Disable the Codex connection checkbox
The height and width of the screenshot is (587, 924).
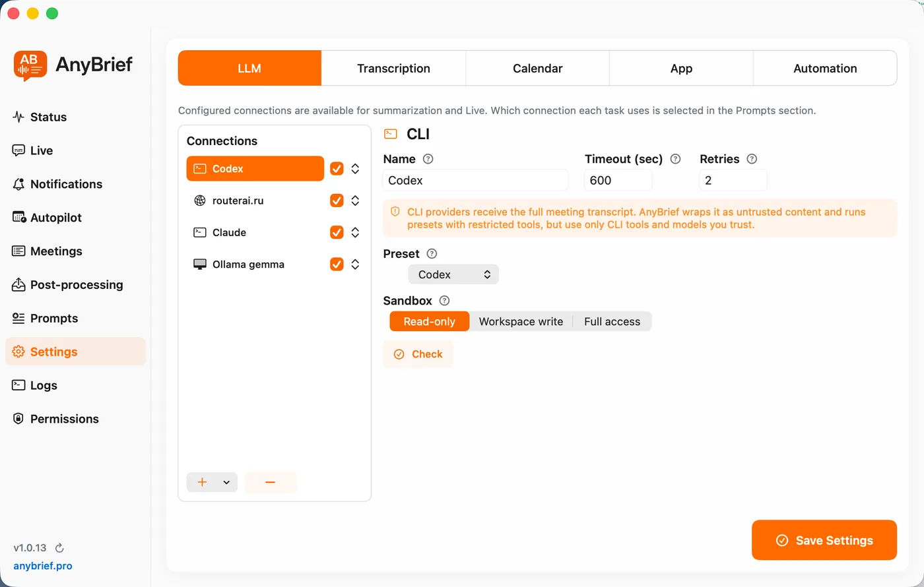[x=337, y=169]
